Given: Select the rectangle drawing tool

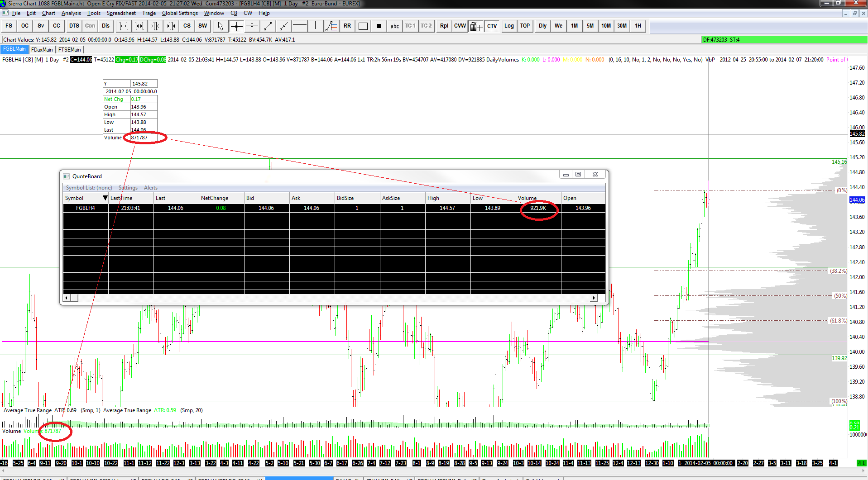Looking at the screenshot, I should (363, 26).
